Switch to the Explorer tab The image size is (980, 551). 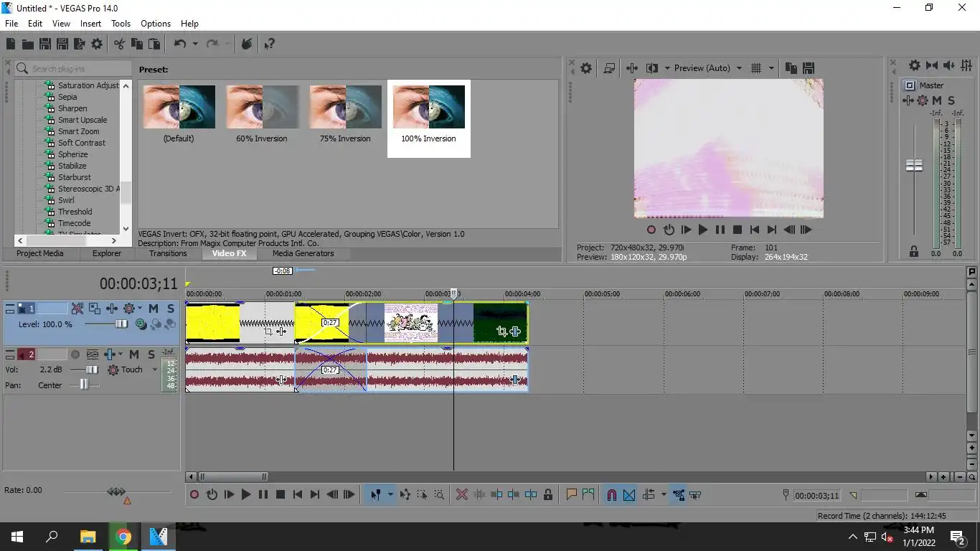[x=107, y=253]
